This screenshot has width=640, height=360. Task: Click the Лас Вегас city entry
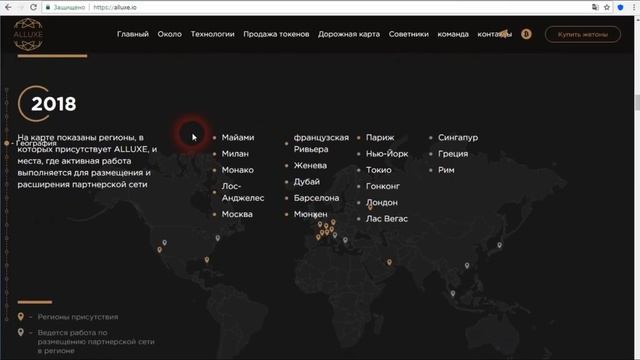point(387,219)
